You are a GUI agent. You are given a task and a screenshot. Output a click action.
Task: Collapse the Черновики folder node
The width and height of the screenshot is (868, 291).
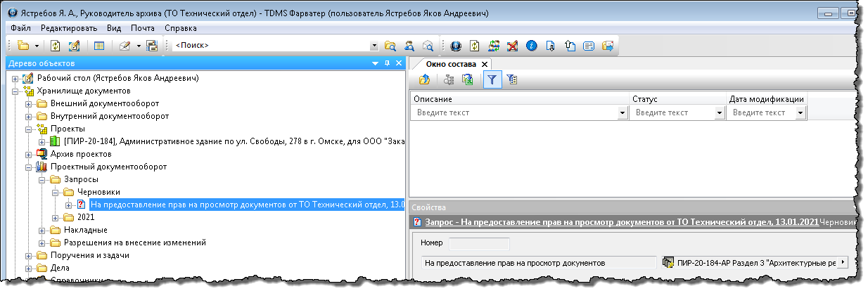[x=54, y=192]
